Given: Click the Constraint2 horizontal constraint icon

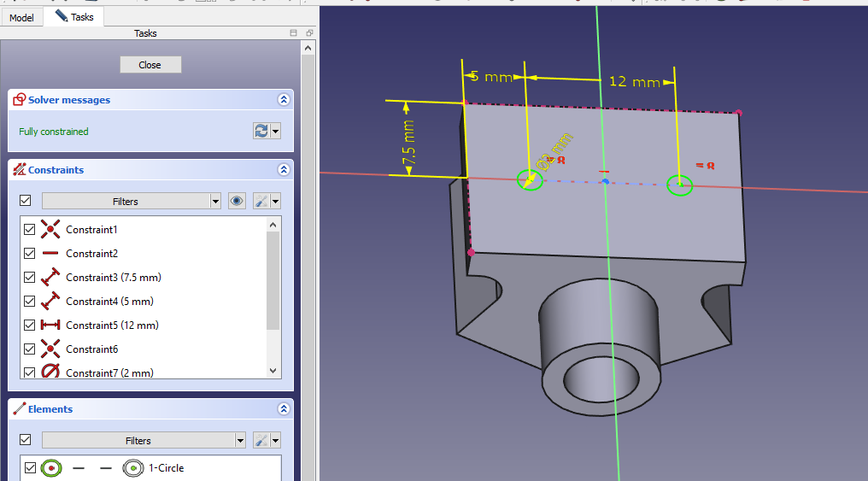Looking at the screenshot, I should 50,254.
